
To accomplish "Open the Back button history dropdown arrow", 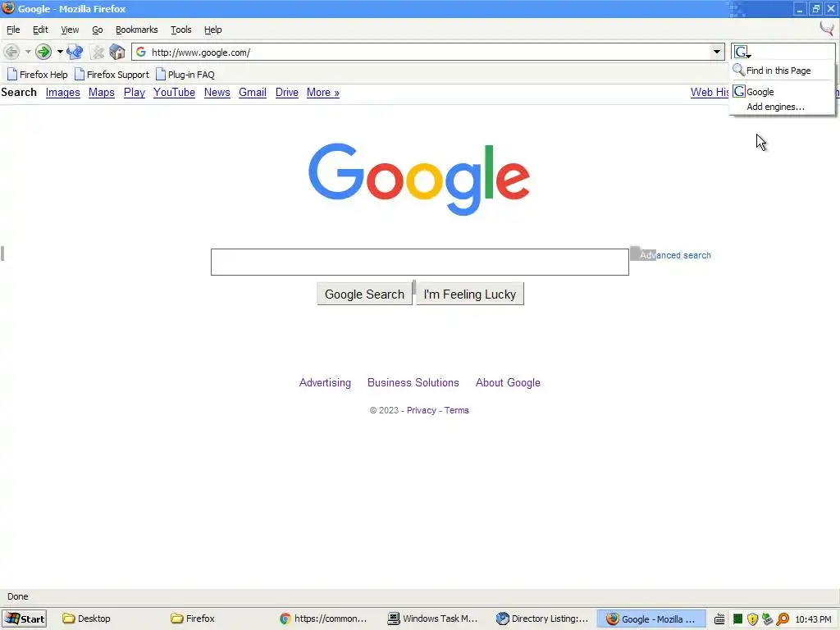I will tap(28, 52).
